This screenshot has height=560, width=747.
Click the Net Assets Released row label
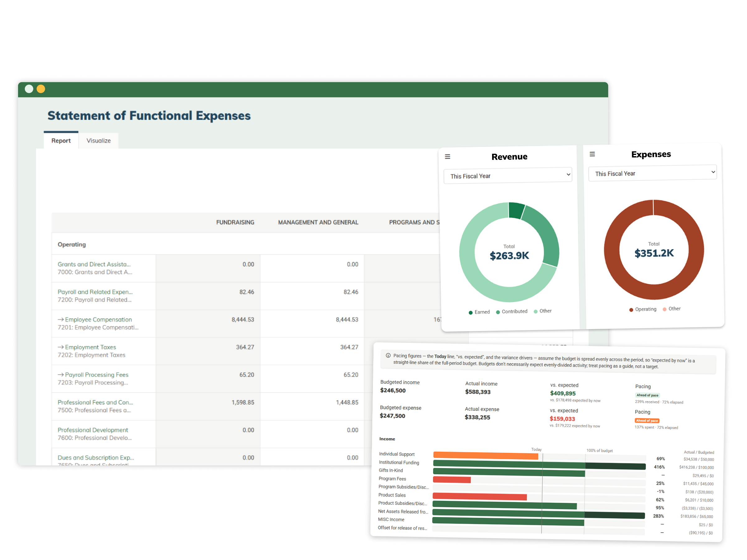click(x=403, y=511)
